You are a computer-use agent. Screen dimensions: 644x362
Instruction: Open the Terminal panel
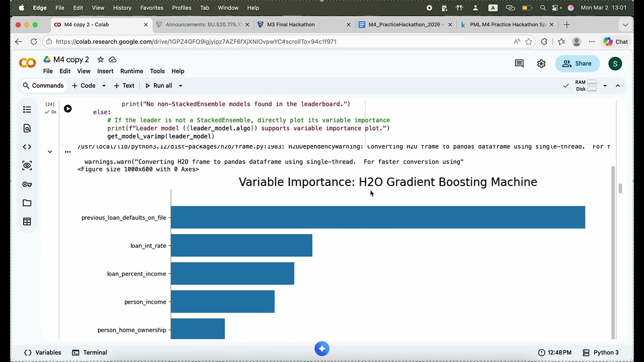click(x=90, y=352)
